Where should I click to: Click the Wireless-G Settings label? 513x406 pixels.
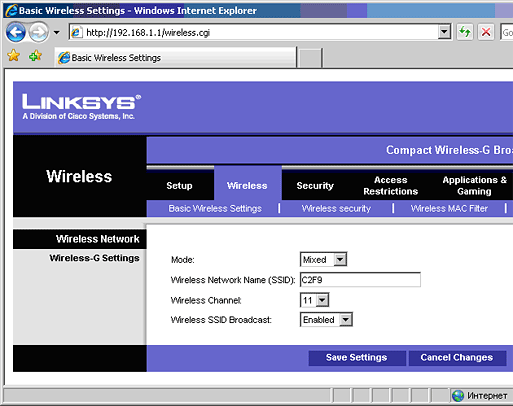coord(94,258)
